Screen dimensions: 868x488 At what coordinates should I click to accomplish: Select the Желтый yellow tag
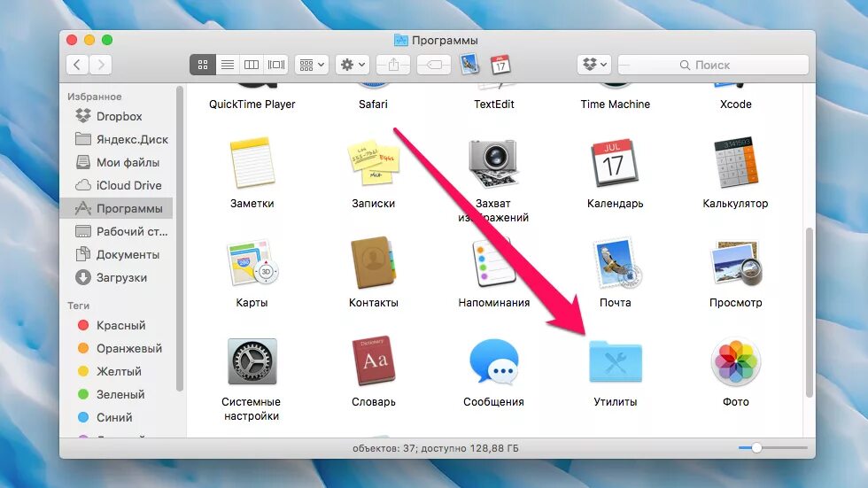[116, 371]
